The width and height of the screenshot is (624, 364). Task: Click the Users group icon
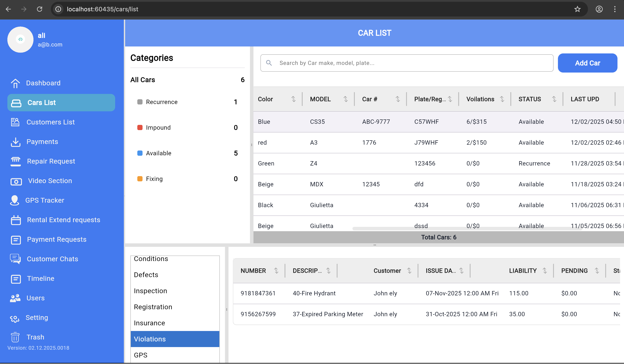point(15,298)
